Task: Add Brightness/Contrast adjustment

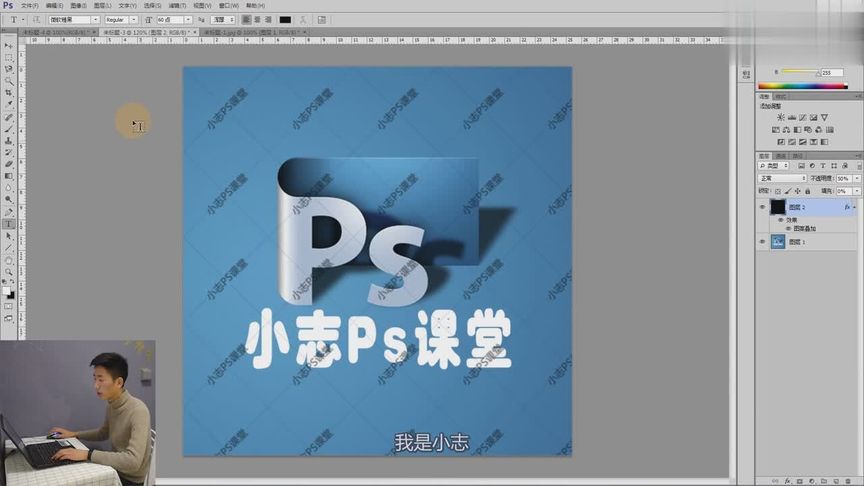Action: [780, 117]
